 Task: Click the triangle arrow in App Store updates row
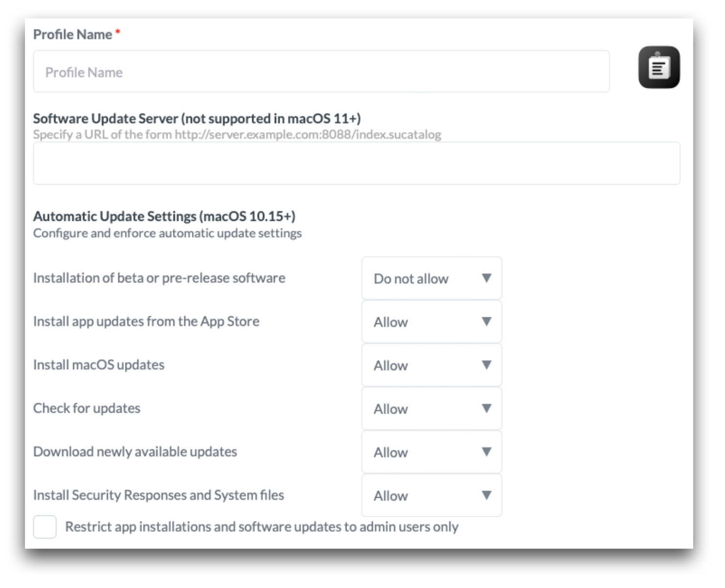[486, 321]
